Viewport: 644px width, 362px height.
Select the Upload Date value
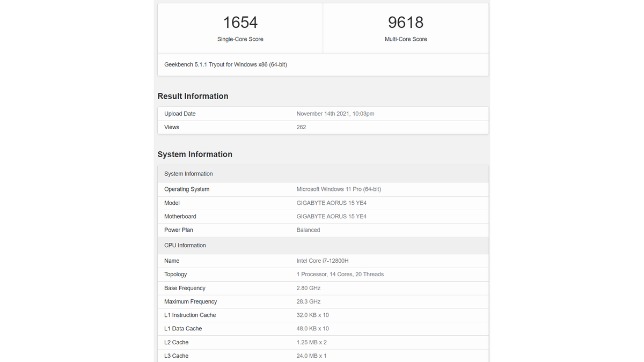[x=335, y=114]
